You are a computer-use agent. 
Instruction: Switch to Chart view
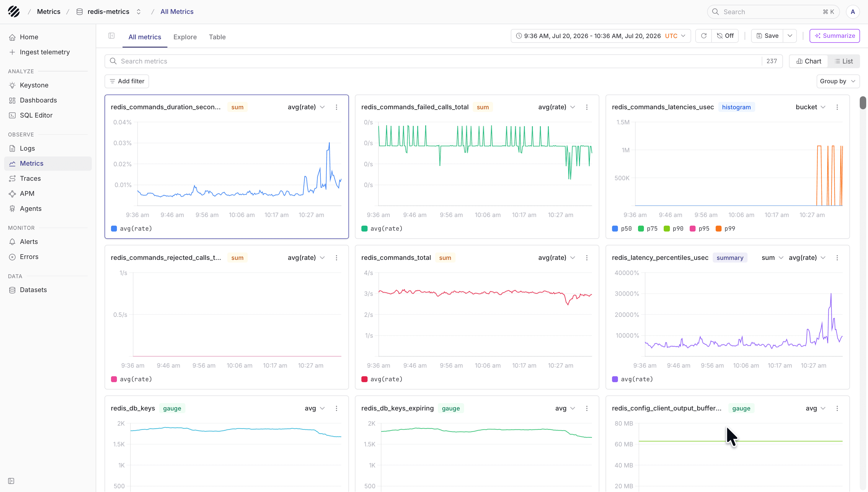coord(809,61)
